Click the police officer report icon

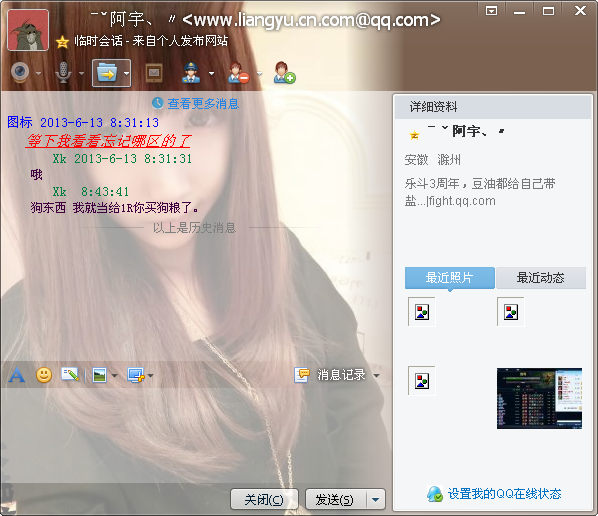point(191,72)
